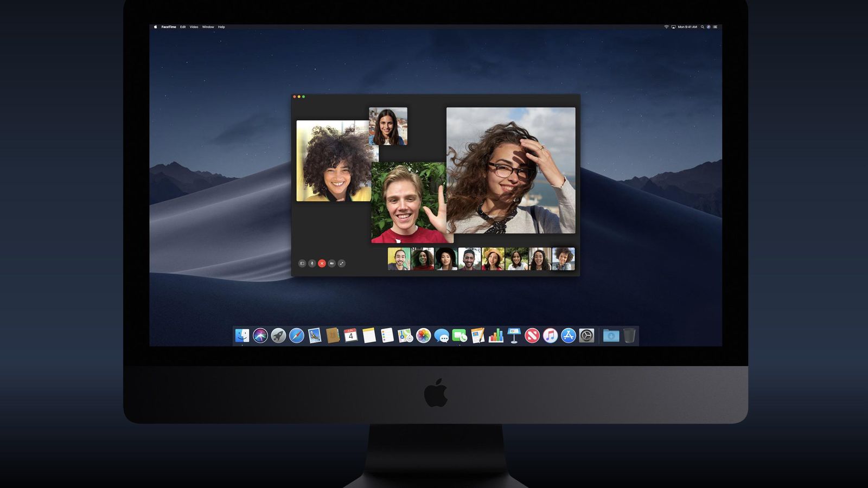The width and height of the screenshot is (868, 488).
Task: Open the FaceTime menu
Action: tap(169, 27)
